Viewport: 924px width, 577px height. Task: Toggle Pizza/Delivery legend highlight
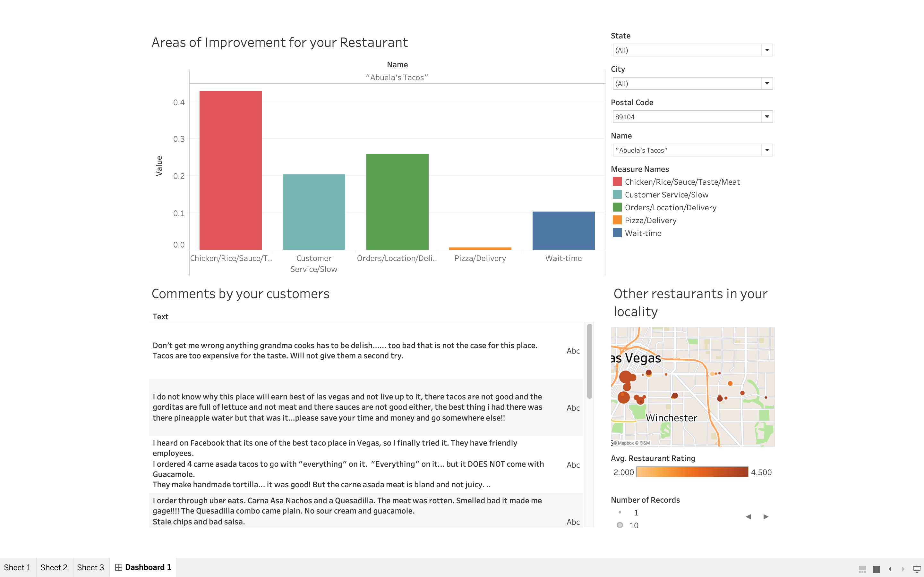pos(650,220)
